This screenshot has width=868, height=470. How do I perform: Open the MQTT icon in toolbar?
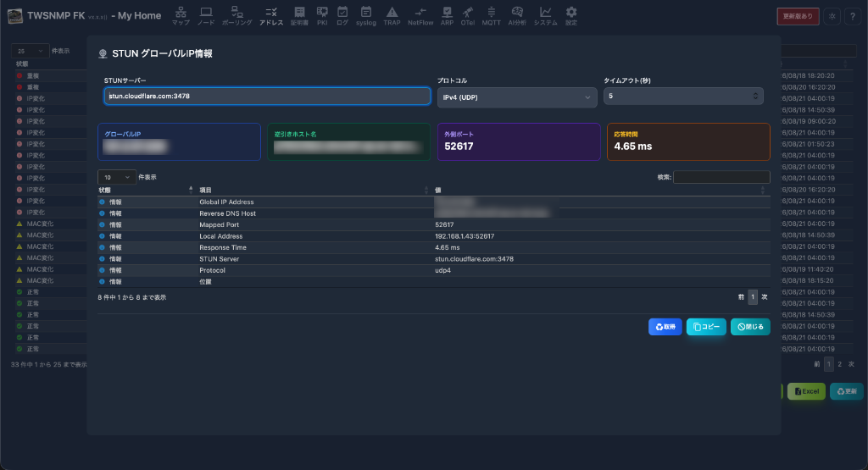point(491,15)
